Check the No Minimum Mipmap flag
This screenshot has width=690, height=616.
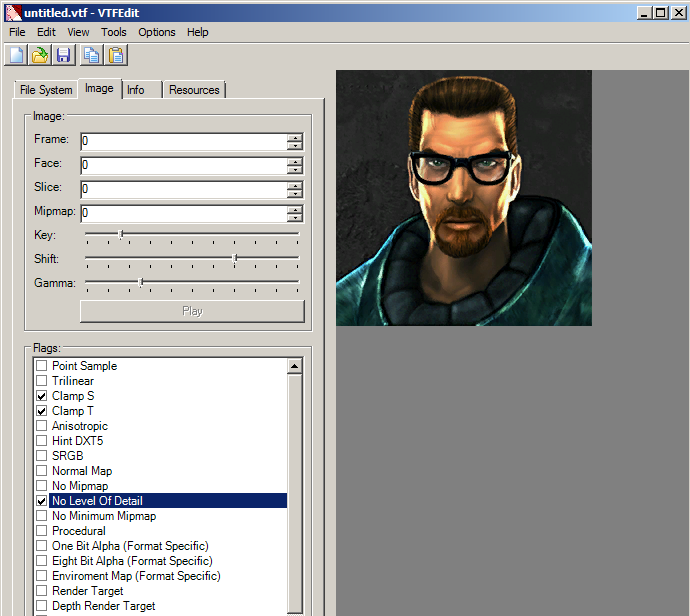tap(41, 516)
